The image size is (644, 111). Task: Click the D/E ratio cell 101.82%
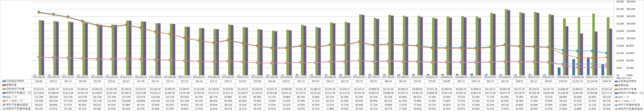click(184, 97)
